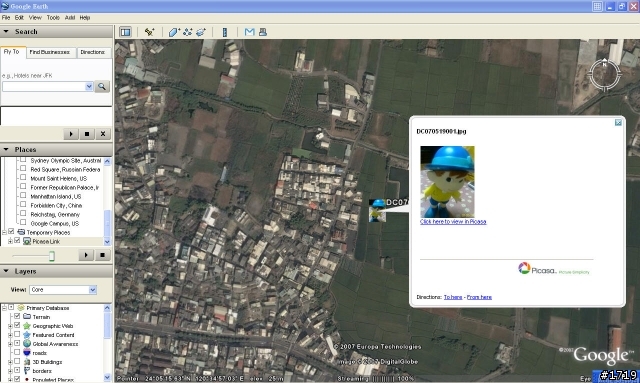Click Layers list scrollbar up arrow
The width and height of the screenshot is (640, 383).
coord(107,308)
